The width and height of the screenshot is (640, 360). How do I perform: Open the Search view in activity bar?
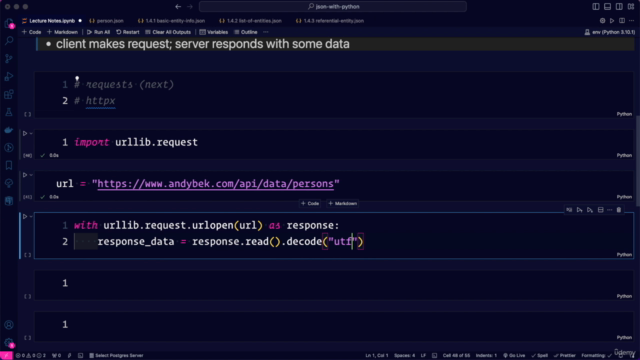(x=9, y=40)
